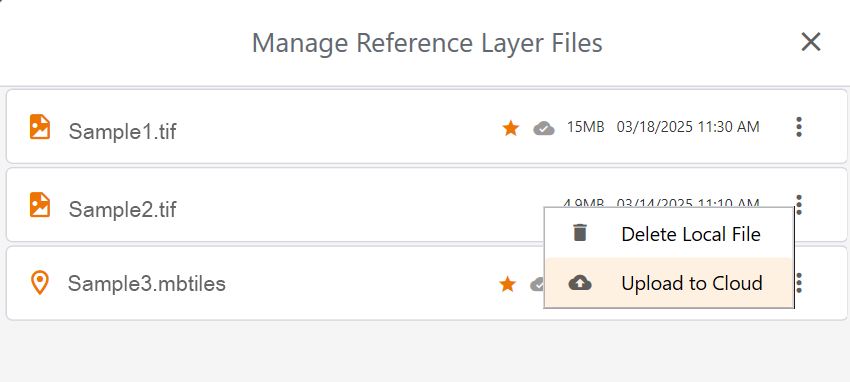Click the Sample2.tif image file icon
Image resolution: width=850 pixels, height=382 pixels.
click(x=40, y=205)
